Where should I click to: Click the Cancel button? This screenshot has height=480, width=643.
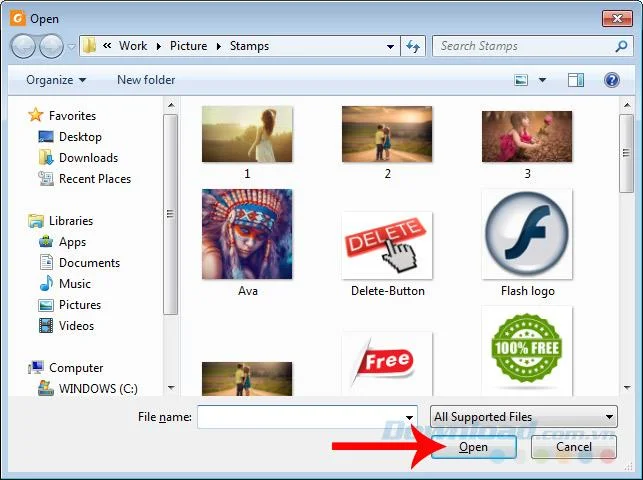pyautogui.click(x=574, y=447)
